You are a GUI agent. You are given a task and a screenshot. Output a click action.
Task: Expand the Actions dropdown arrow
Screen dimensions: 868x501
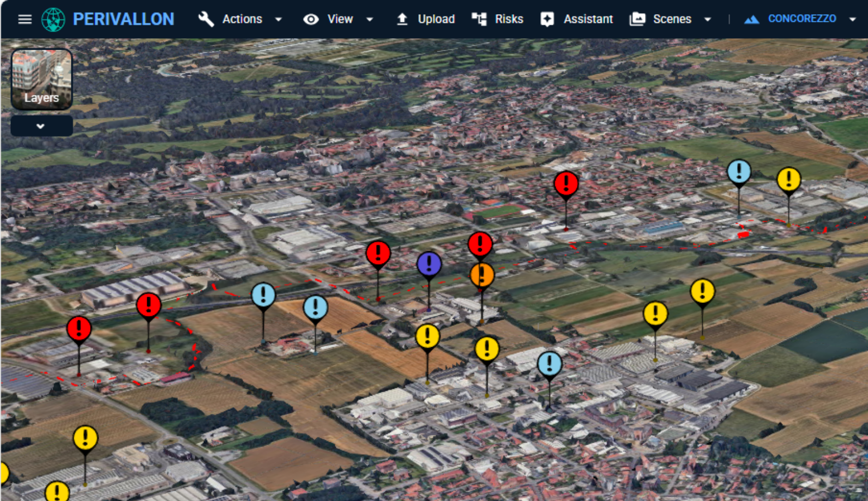279,19
